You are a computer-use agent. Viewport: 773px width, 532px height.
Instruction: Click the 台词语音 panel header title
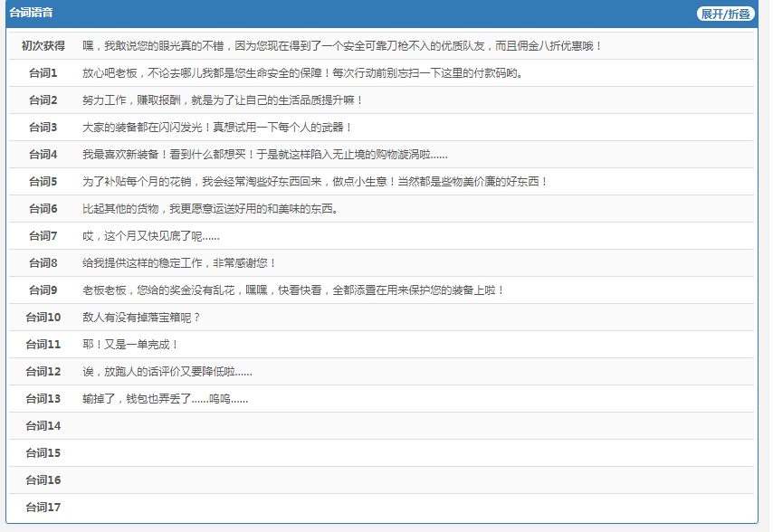tap(31, 14)
